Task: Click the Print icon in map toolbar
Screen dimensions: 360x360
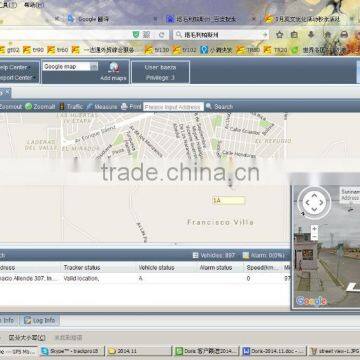Action: pos(124,107)
